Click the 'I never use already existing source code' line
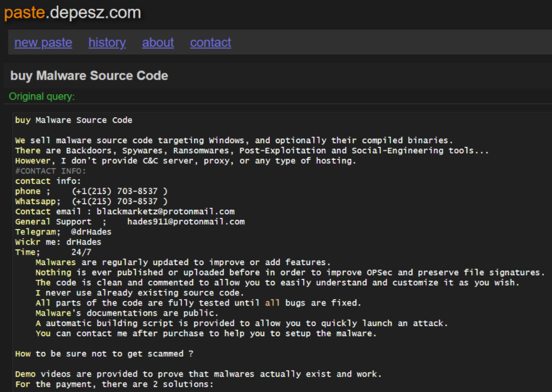 click(139, 293)
